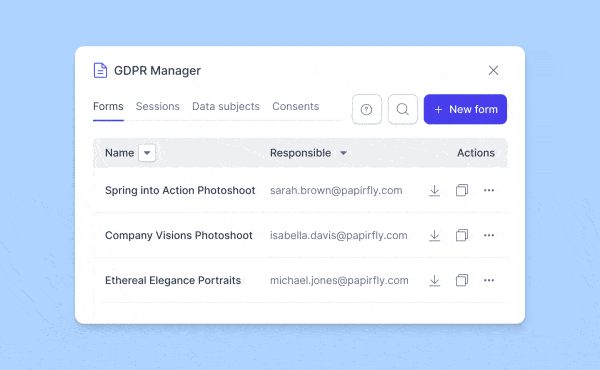Screen dimensions: 600x370
Task: Open the Spring into Action Photoshoot entry
Action: click(x=180, y=191)
